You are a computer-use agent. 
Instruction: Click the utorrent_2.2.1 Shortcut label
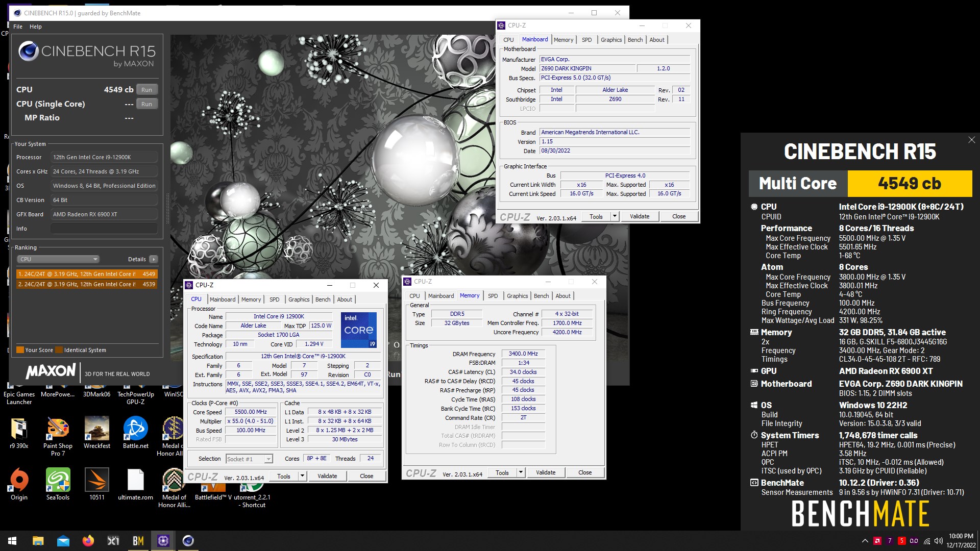[252, 501]
